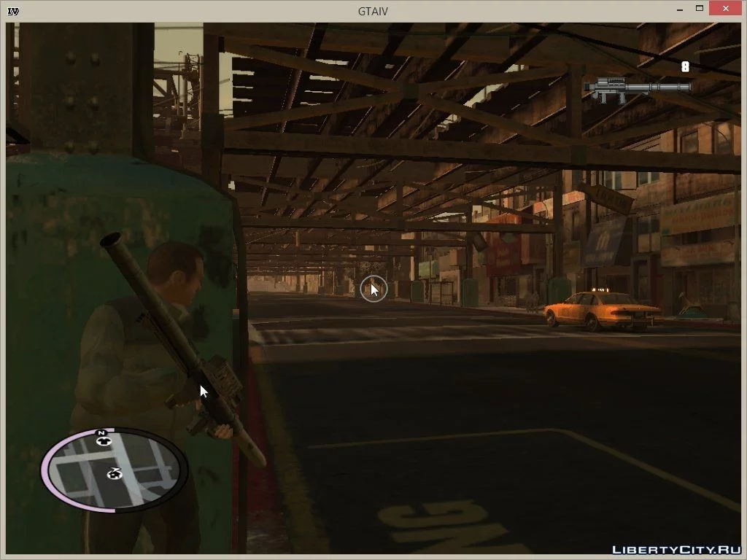This screenshot has height=560, width=747.
Task: Click the rocket launcher weapon icon in HUD
Action: click(x=638, y=90)
